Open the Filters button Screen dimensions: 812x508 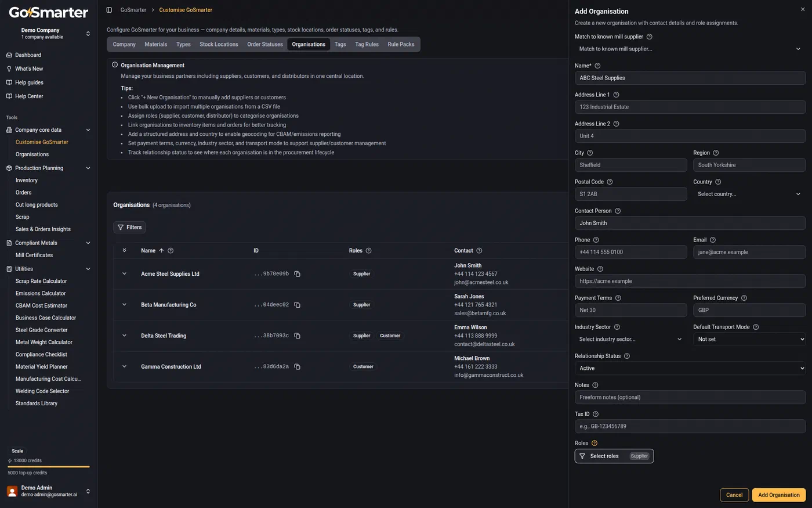pyautogui.click(x=129, y=228)
